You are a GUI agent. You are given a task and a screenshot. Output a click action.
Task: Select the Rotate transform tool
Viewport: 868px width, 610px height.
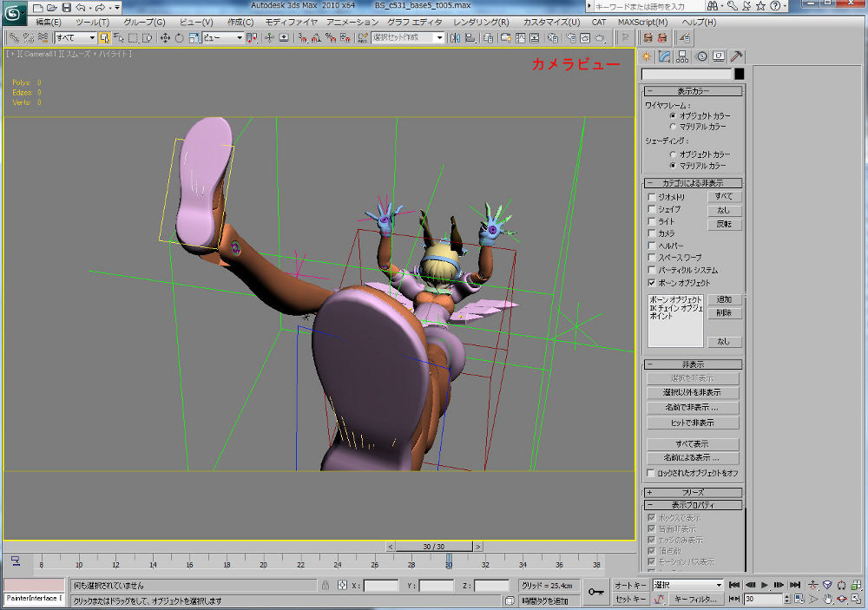[x=179, y=38]
